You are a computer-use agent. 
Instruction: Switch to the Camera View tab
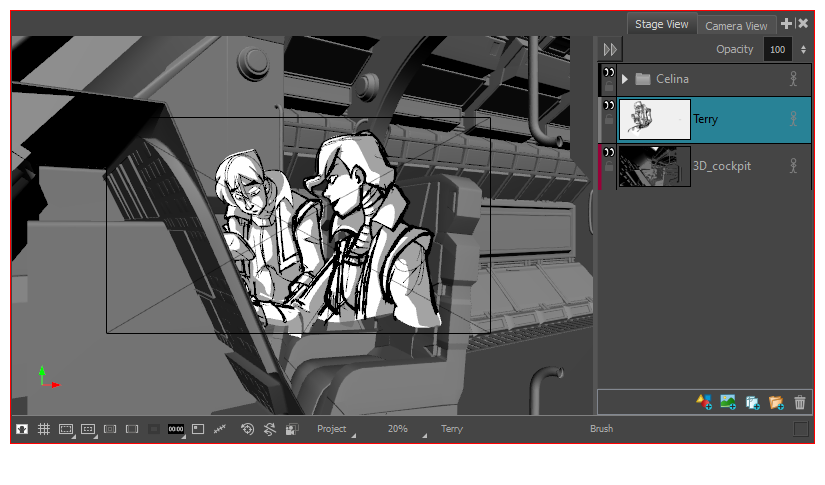click(x=736, y=26)
